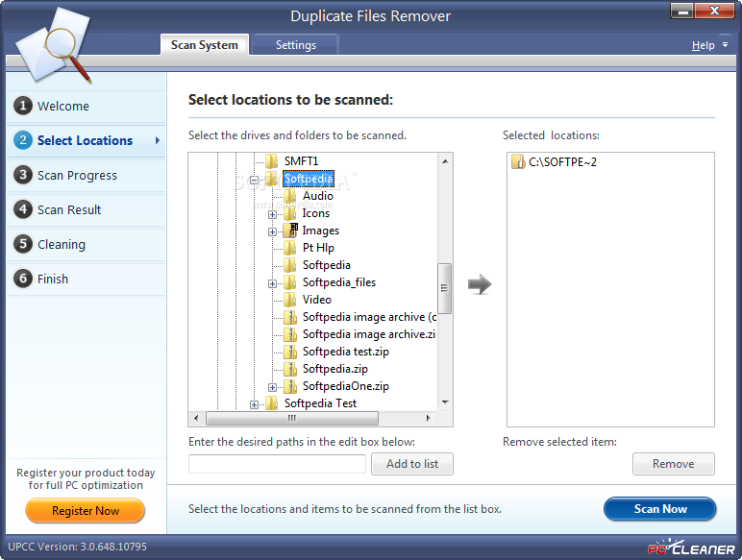This screenshot has width=742, height=560.
Task: Start scanning with Scan Now button
Action: (x=660, y=509)
